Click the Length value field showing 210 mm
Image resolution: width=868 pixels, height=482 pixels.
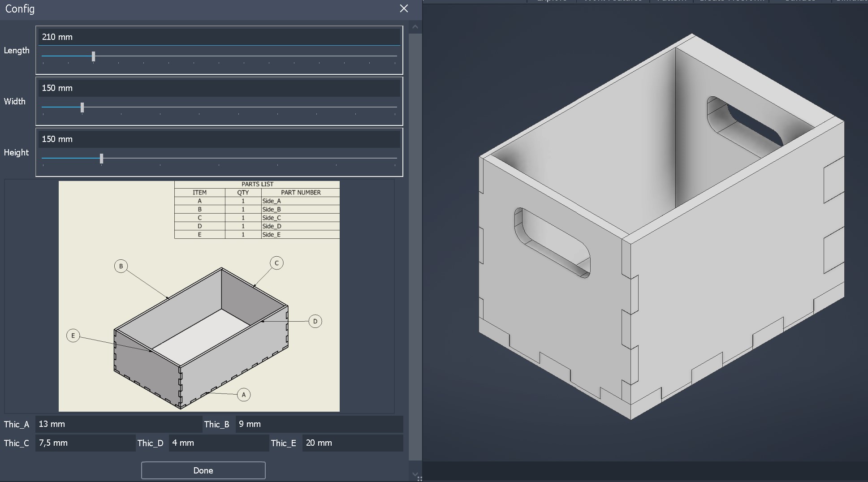[x=219, y=37]
